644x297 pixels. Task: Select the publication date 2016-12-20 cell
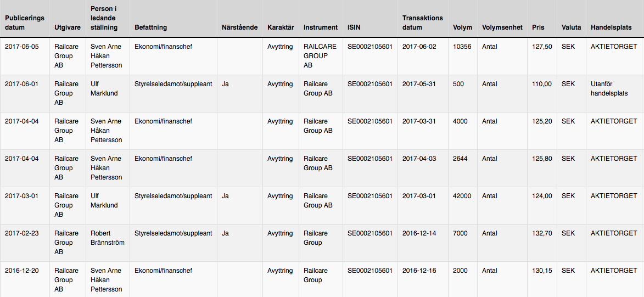pyautogui.click(x=25, y=279)
